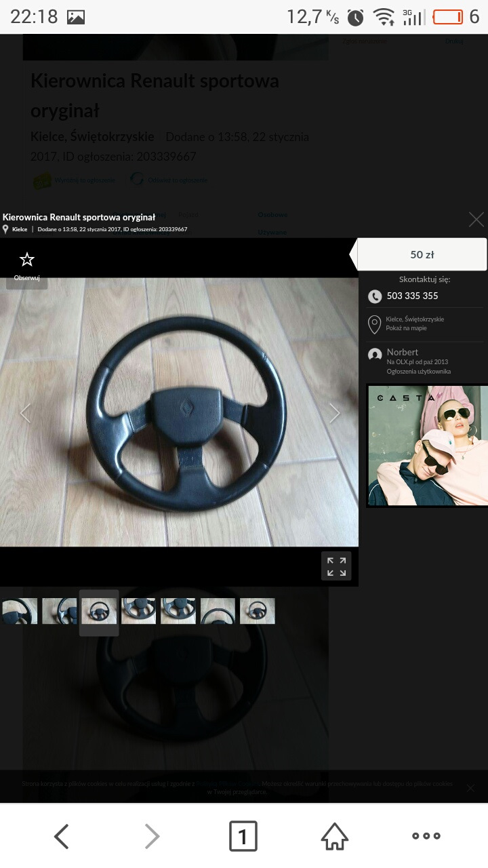Go back with browser back arrow
This screenshot has height=868, width=488.
click(61, 836)
